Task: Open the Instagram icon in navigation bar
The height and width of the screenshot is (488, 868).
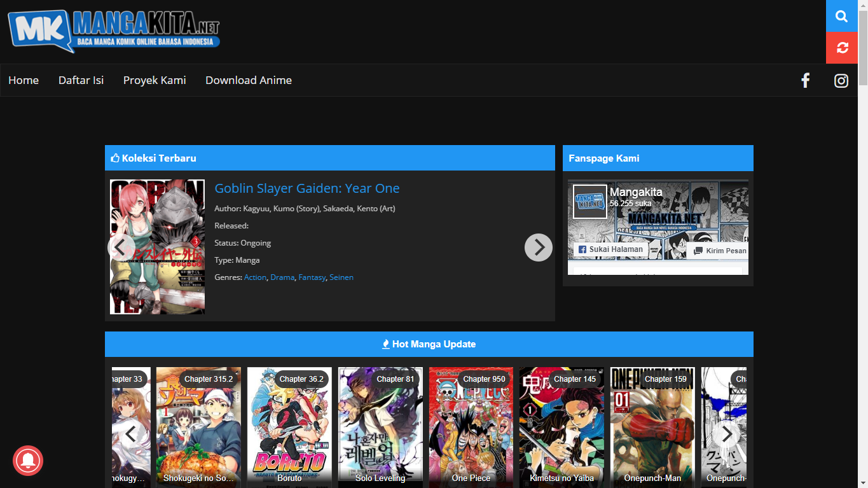Action: click(x=841, y=80)
